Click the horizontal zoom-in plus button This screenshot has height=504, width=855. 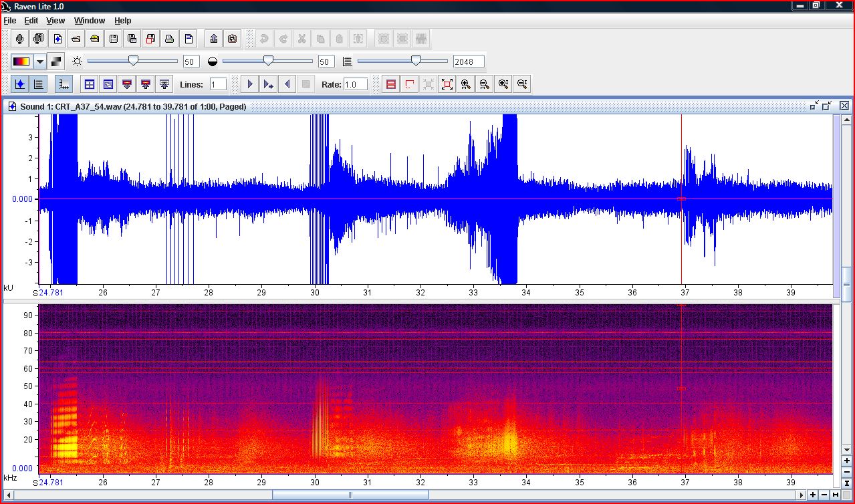[x=813, y=495]
